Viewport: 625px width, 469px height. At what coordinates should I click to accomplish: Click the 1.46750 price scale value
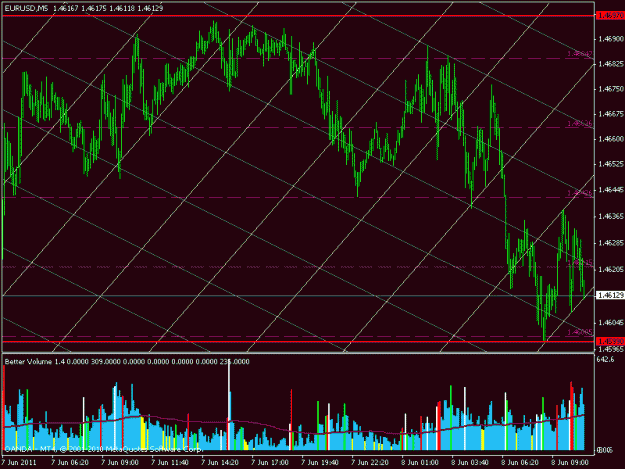click(611, 89)
